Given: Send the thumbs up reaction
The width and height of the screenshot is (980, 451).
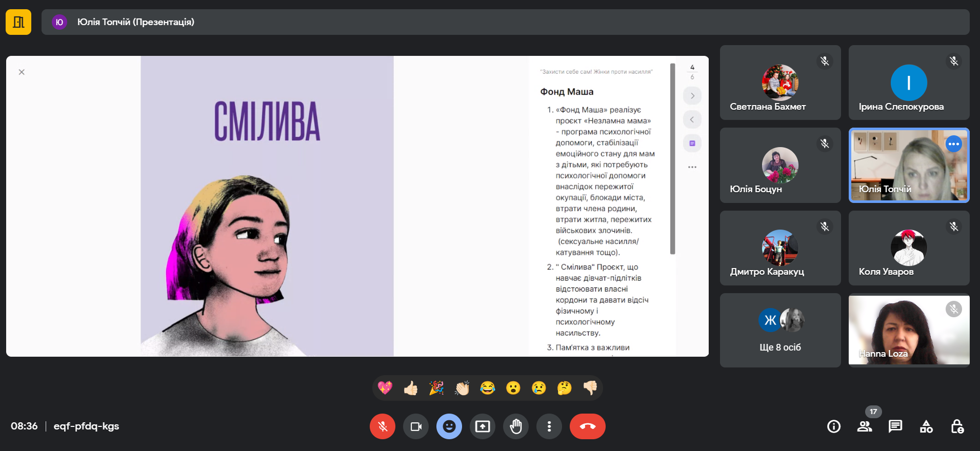Looking at the screenshot, I should point(410,388).
